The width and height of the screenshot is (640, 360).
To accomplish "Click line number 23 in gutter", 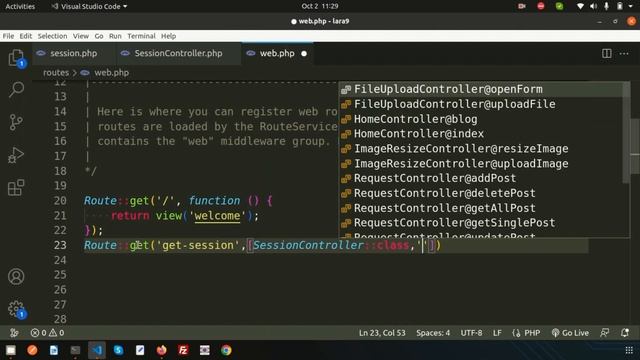I will pos(60,245).
